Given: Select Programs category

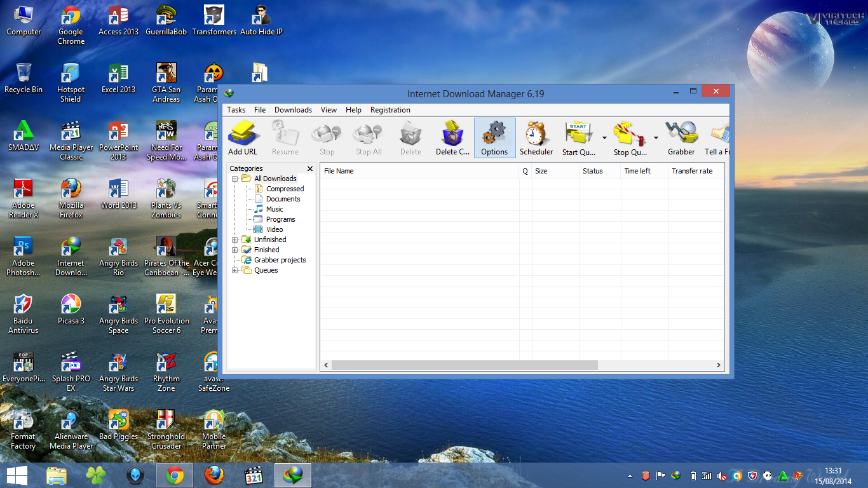Looking at the screenshot, I should pyautogui.click(x=280, y=219).
